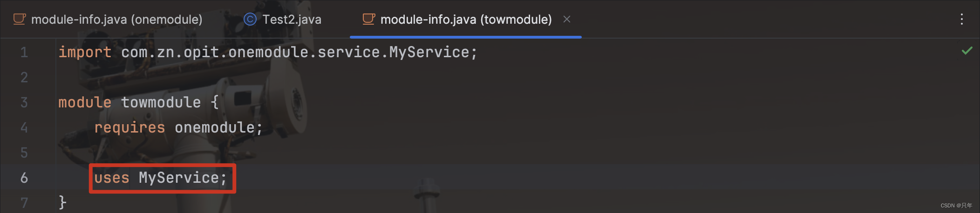Click line number 6 in gutter
The height and width of the screenshot is (213, 980).
coord(24,178)
